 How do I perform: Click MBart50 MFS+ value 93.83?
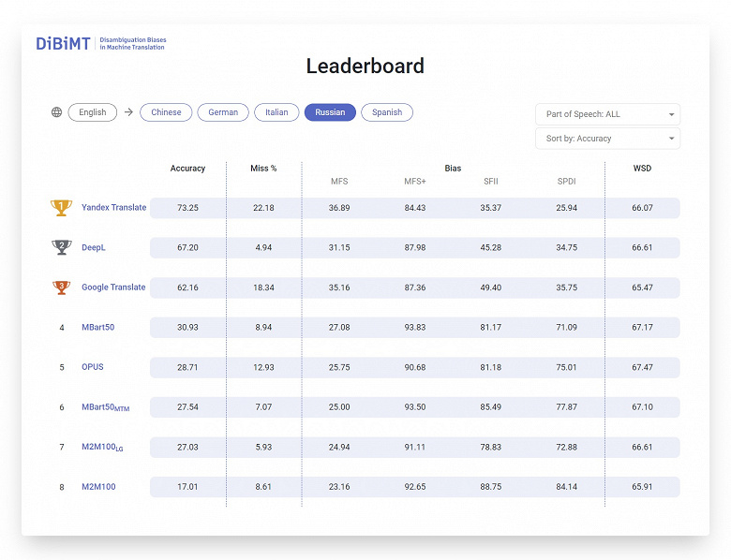(x=415, y=327)
